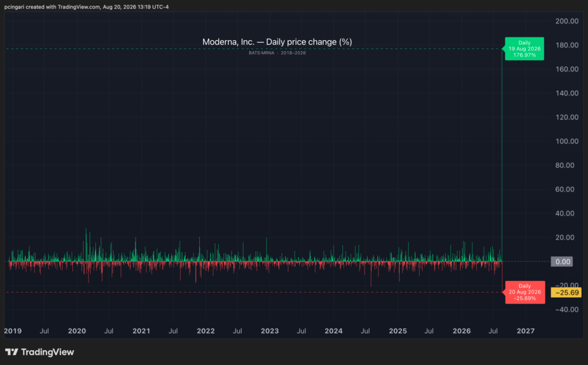This screenshot has height=365, width=588.
Task: Click the 2019 time axis label
Action: point(13,331)
